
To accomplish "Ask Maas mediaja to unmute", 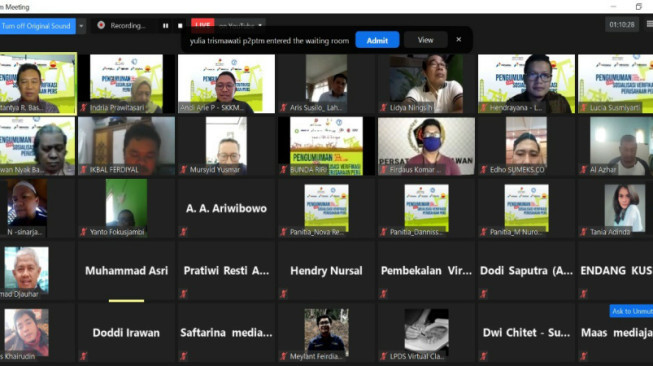I will point(631,311).
